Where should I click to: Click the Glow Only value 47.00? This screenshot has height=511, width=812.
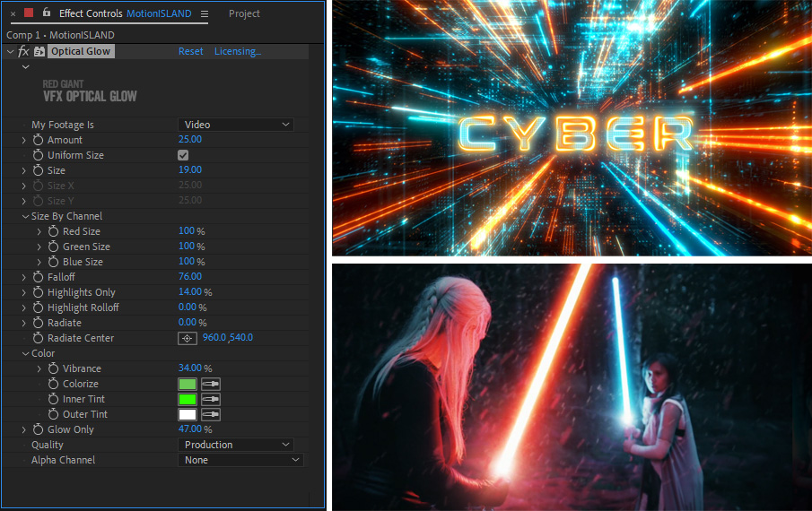tap(190, 429)
